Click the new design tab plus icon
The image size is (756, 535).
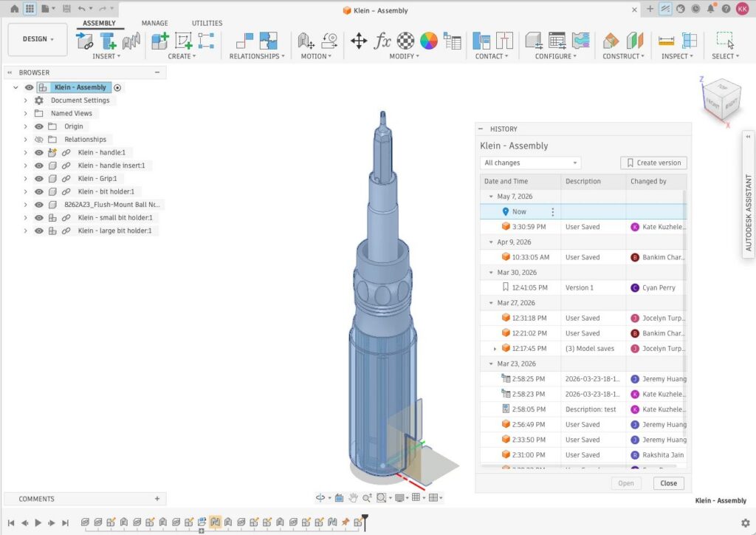[x=650, y=9]
